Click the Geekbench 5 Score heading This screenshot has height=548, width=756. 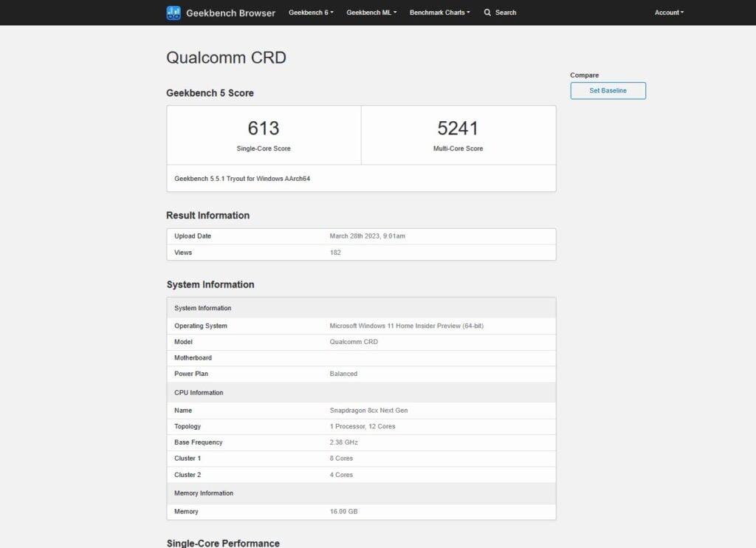click(x=210, y=93)
